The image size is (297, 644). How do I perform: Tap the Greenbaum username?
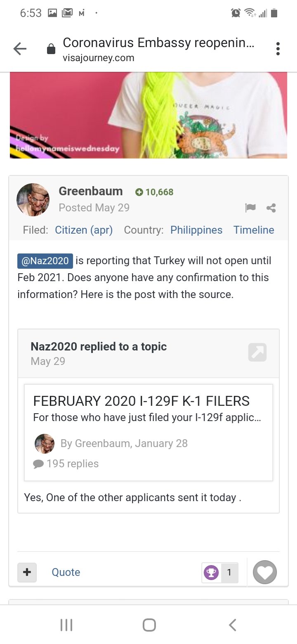(91, 191)
